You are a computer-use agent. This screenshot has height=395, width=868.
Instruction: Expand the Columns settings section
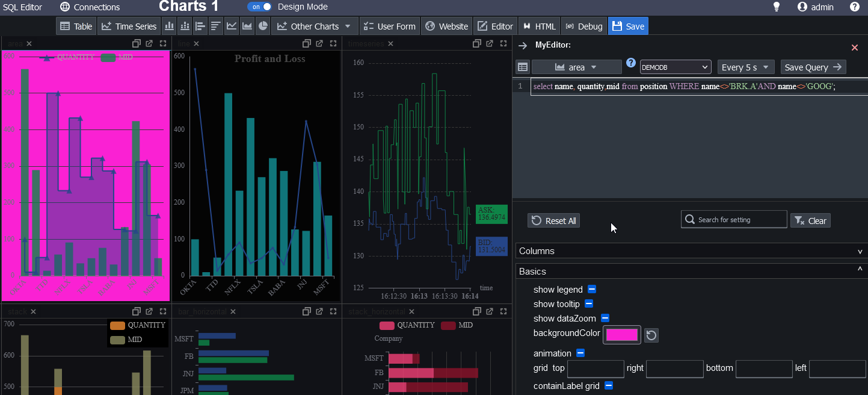[691, 251]
